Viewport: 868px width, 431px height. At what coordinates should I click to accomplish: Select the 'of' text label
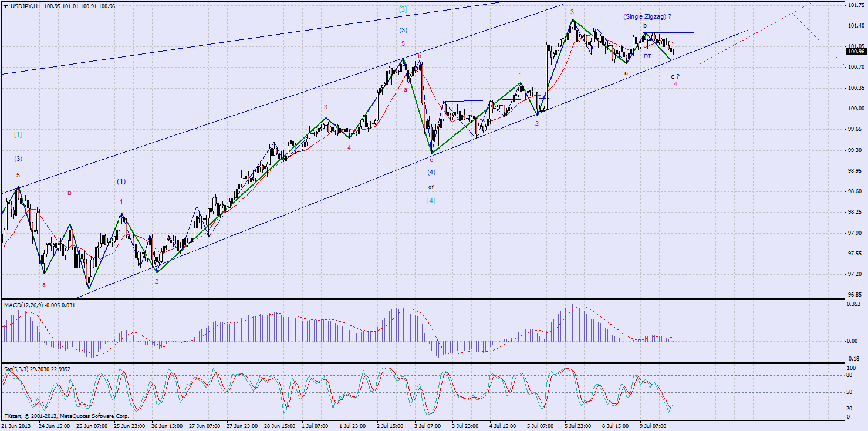[431, 187]
